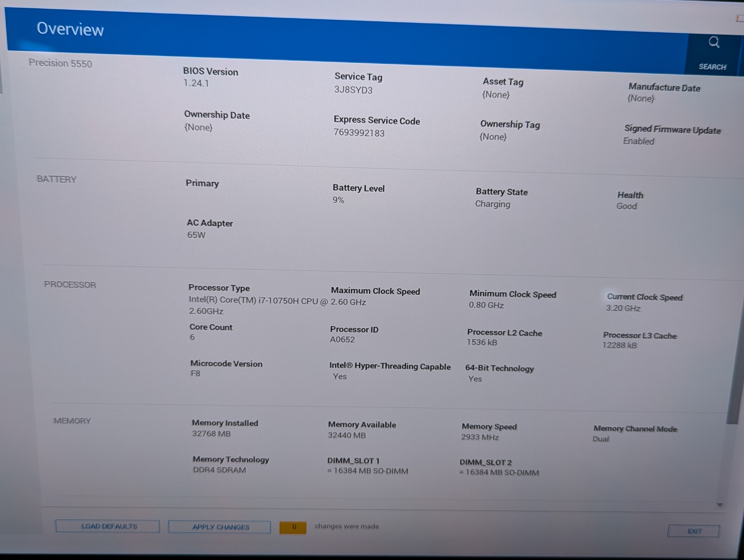Select express service code 7693992183
Screen dimensions: 744x560
coord(359,133)
